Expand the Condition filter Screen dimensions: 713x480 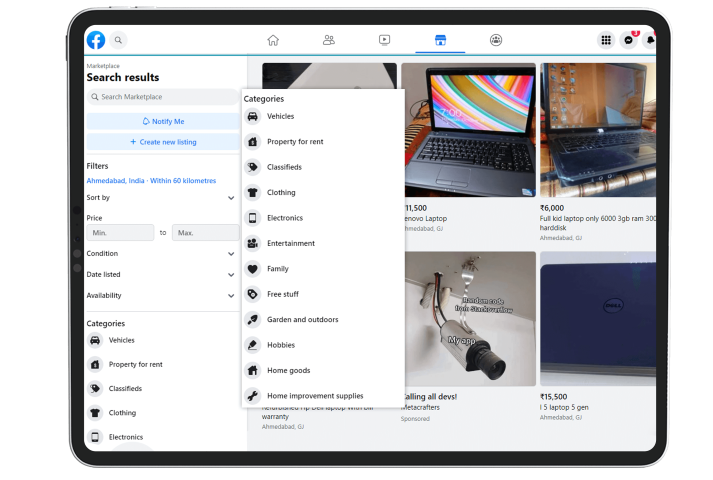[161, 254]
